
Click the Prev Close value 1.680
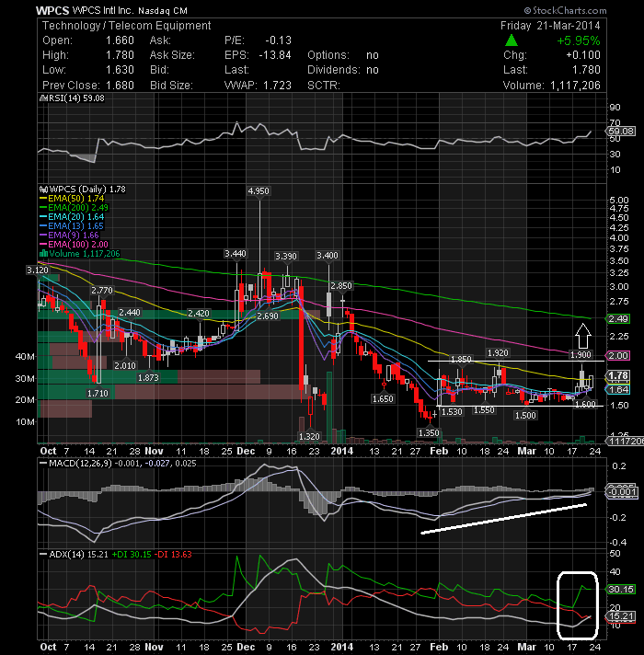(120, 86)
